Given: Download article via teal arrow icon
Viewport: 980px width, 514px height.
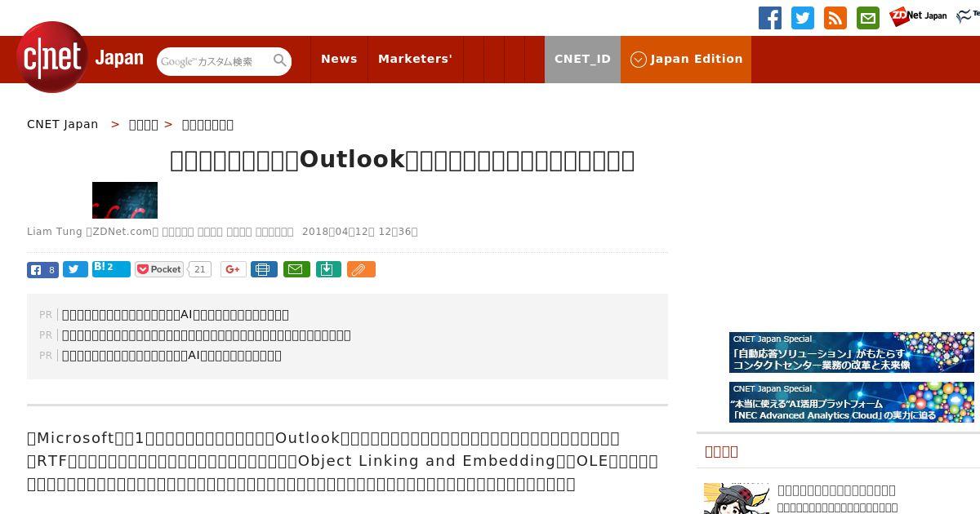Looking at the screenshot, I should pyautogui.click(x=328, y=269).
